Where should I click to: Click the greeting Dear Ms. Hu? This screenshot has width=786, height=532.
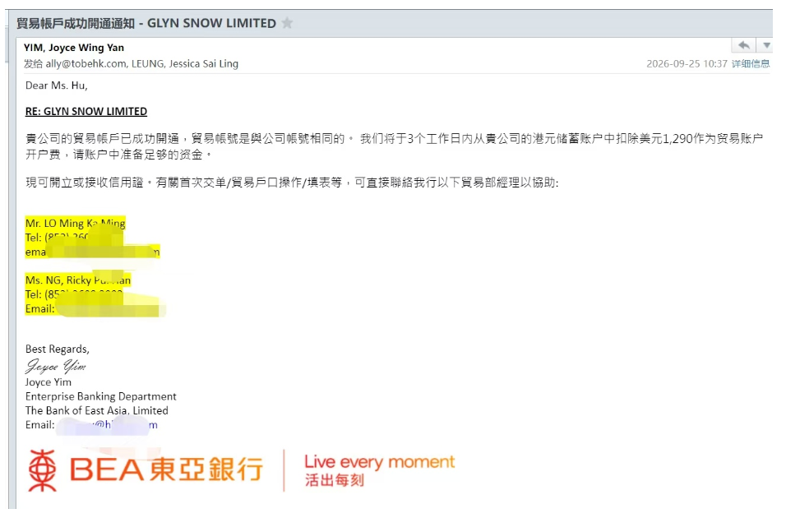[57, 86]
